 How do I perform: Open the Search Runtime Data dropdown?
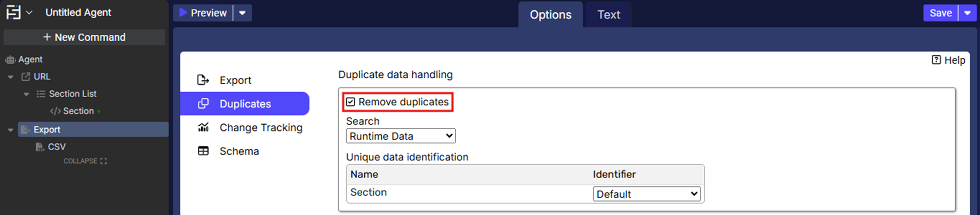tap(401, 136)
